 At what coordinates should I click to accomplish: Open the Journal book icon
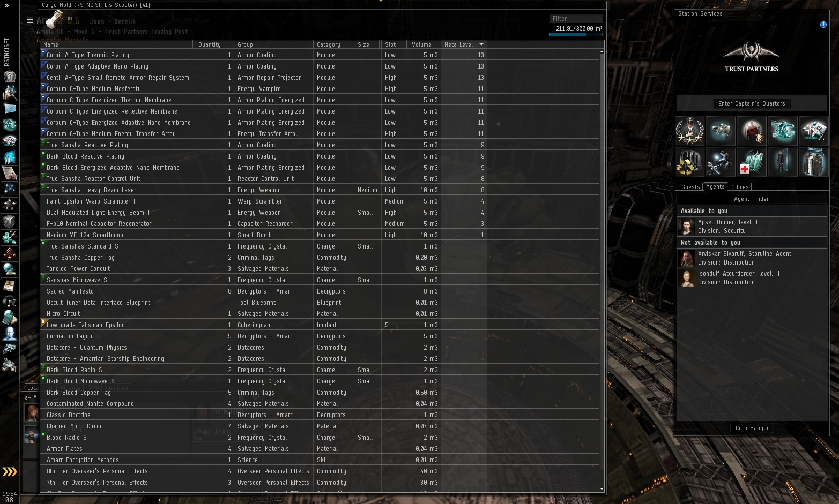coord(10,285)
